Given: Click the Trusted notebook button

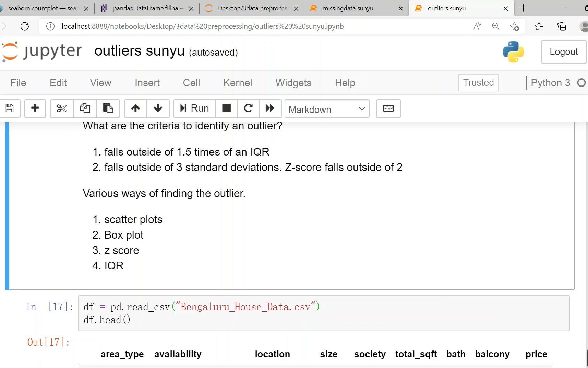Looking at the screenshot, I should coord(478,83).
